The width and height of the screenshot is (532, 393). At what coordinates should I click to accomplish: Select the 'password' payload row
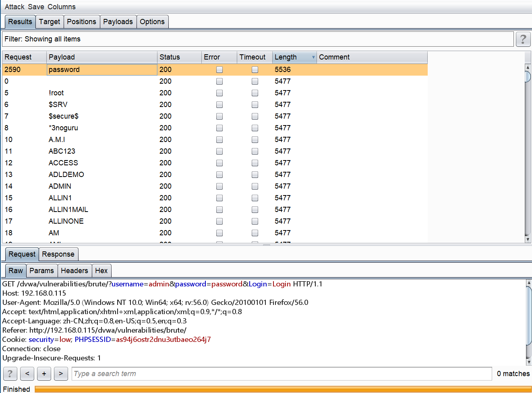pos(215,70)
